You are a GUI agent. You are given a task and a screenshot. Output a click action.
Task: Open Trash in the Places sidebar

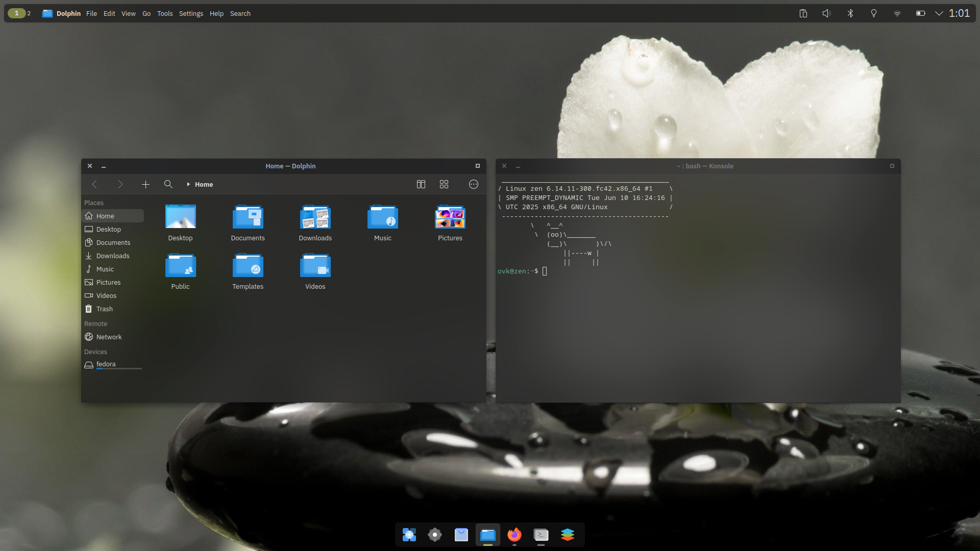[x=113, y=309]
